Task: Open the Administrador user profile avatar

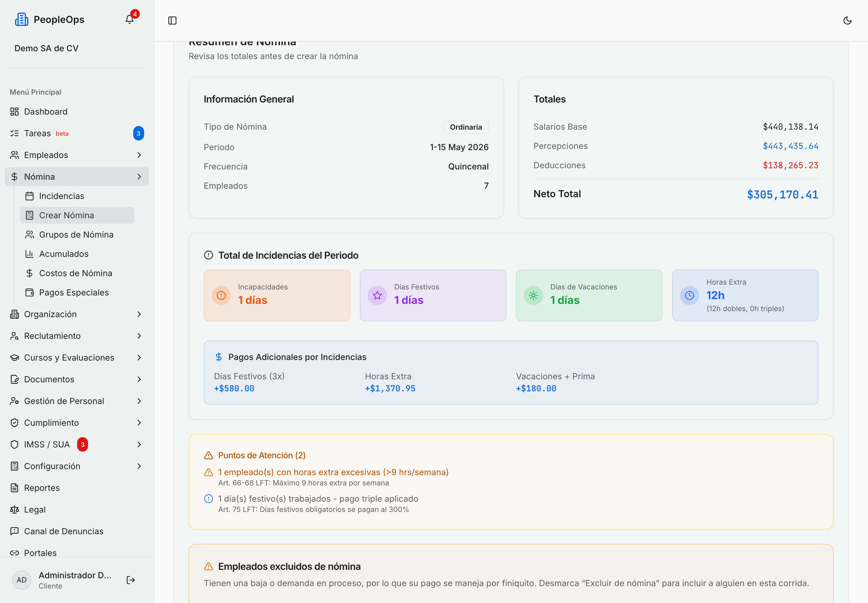Action: pyautogui.click(x=21, y=580)
